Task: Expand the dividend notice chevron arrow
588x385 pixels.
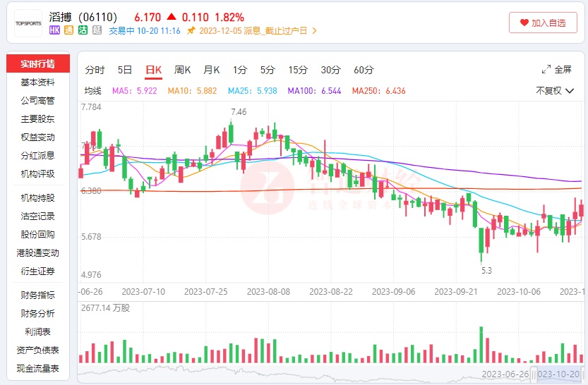Action: coord(314,31)
